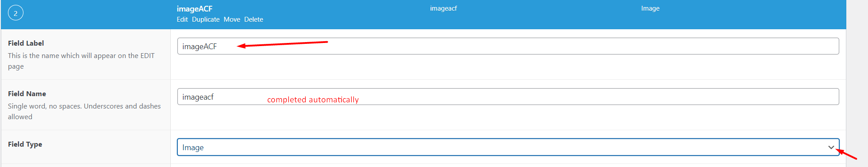
Task: Focus the Field Label input containing imageACF
Action: tap(508, 46)
